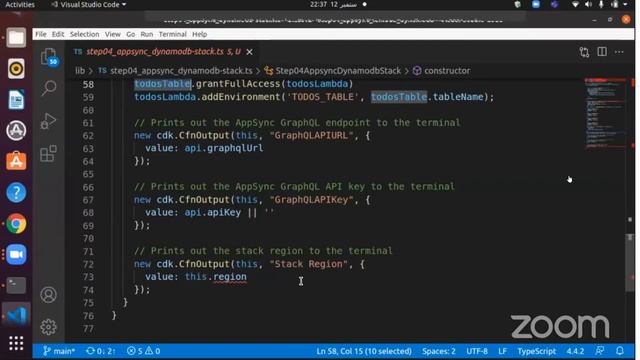
Task: Open the Terminal menu
Action: click(173, 34)
